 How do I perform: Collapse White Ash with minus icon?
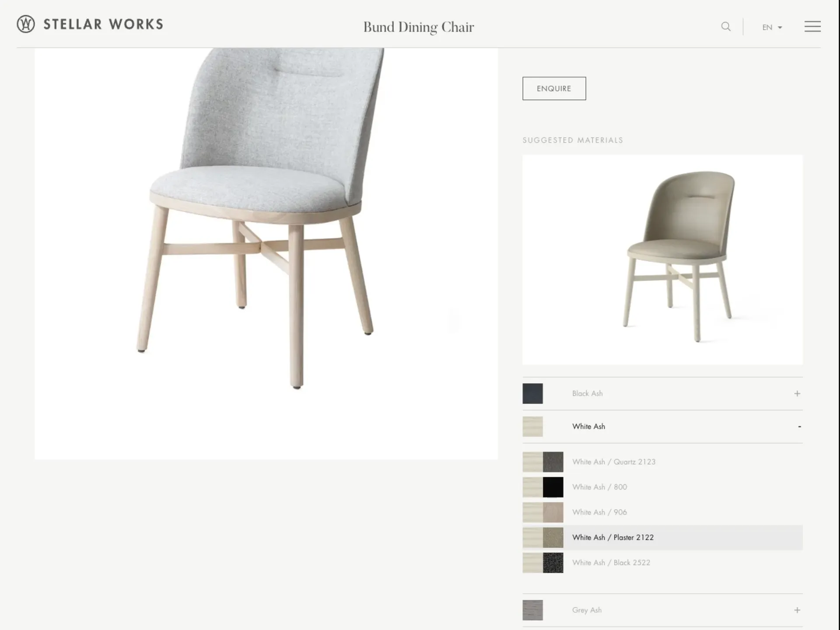[x=799, y=427]
